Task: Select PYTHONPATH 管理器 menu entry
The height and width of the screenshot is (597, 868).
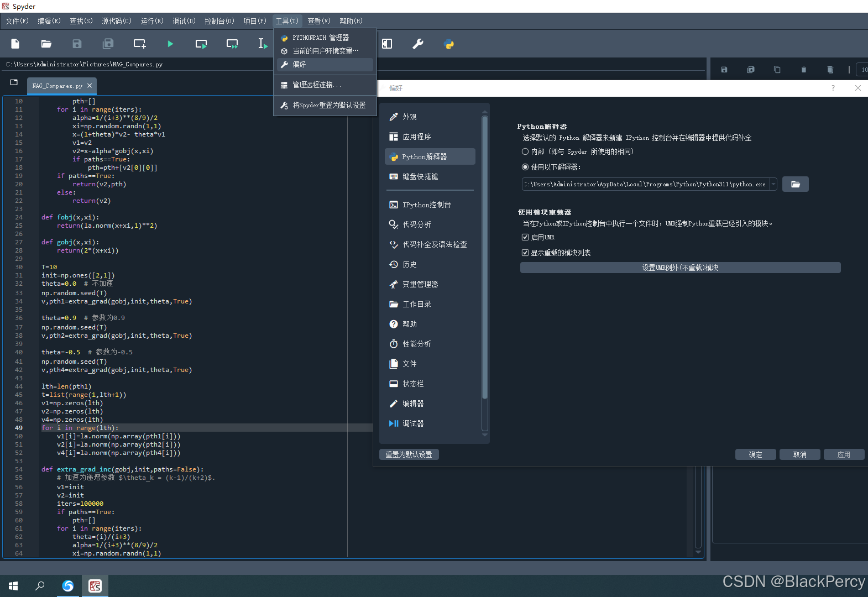Action: coord(325,38)
